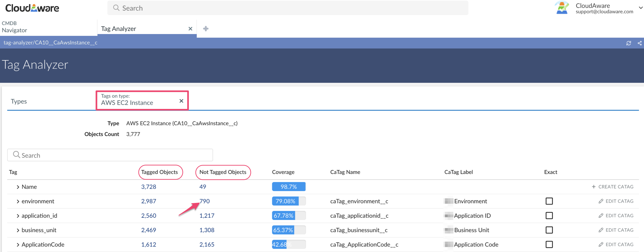Click EDIT CATAG for application_id
This screenshot has width=644, height=252.
616,216
